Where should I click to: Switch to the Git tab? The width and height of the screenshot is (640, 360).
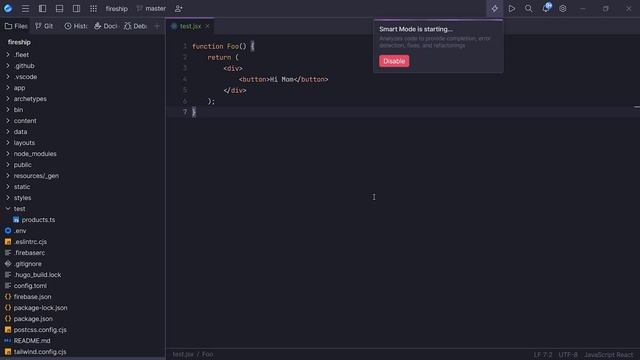(x=44, y=26)
